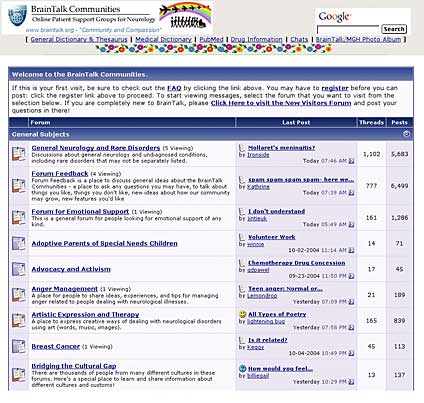Open Adoptive Parents of Special Needs Children
Screen dimensions: 424x403
(x=104, y=243)
